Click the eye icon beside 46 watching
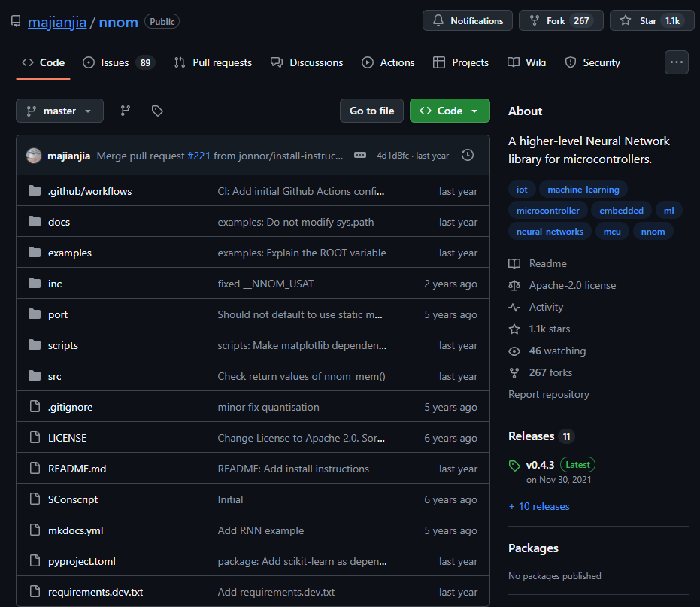Image resolution: width=700 pixels, height=607 pixels. 514,351
